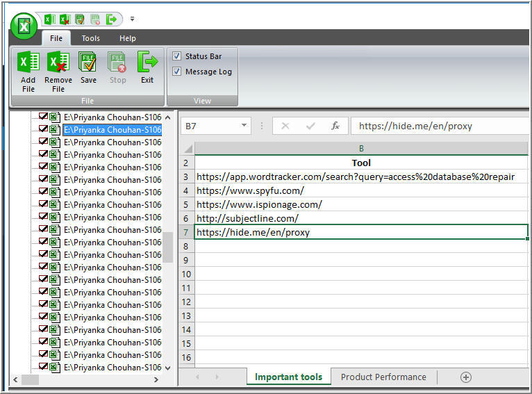Click Stop icon in quick access toolbar

coord(95,19)
